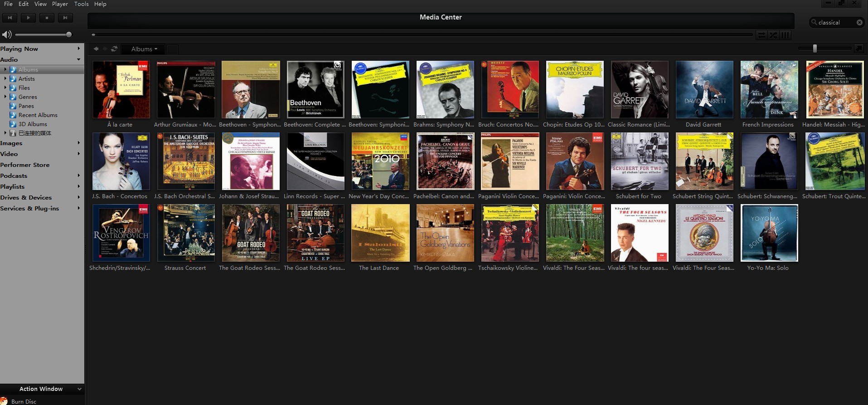The image size is (868, 405).
Task: Collapse the Action Window panel
Action: [x=79, y=389]
